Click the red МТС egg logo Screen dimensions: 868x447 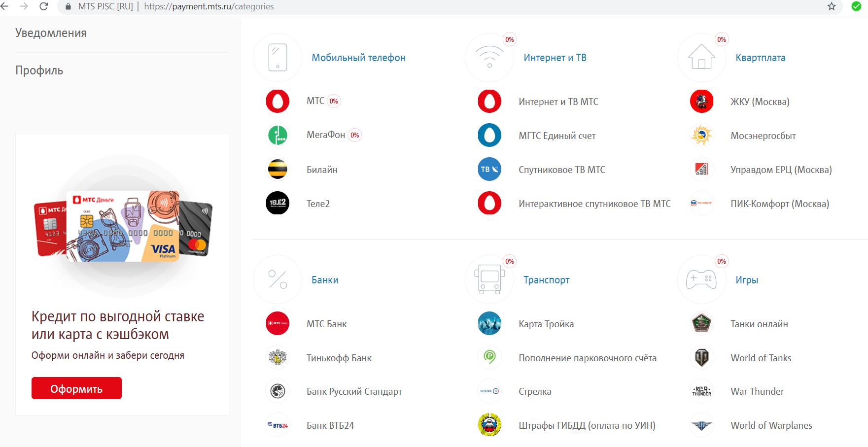click(278, 102)
